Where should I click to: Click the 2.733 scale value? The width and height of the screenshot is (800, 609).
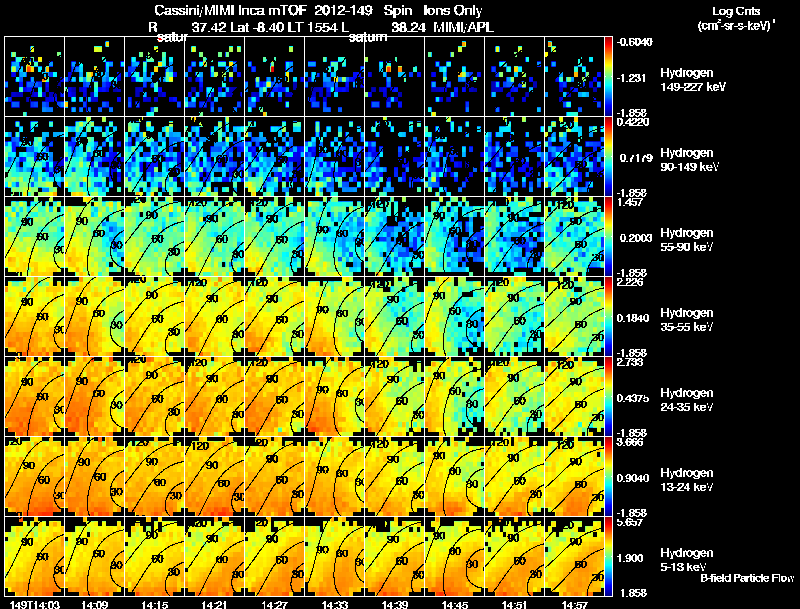630,362
